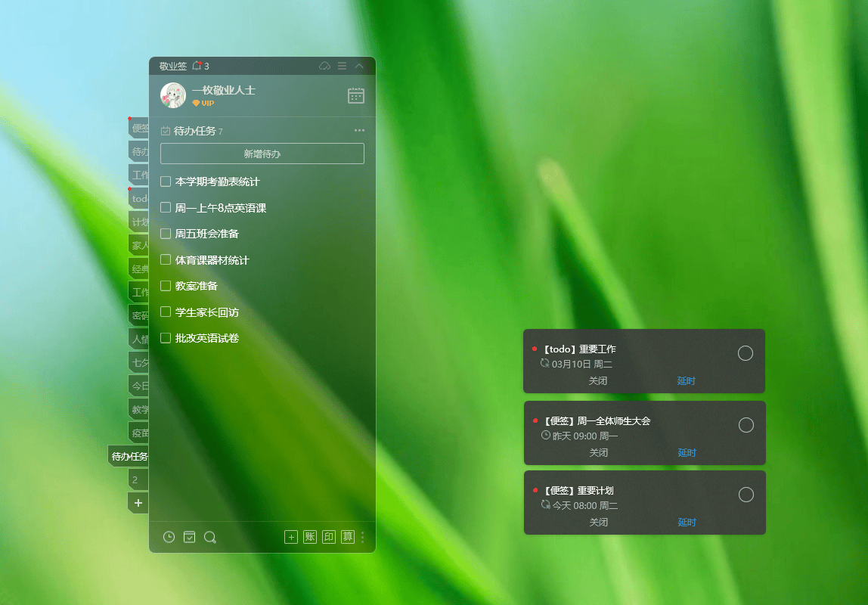868x605 pixels.
Task: Click the 新增待办 input box
Action: click(x=262, y=154)
